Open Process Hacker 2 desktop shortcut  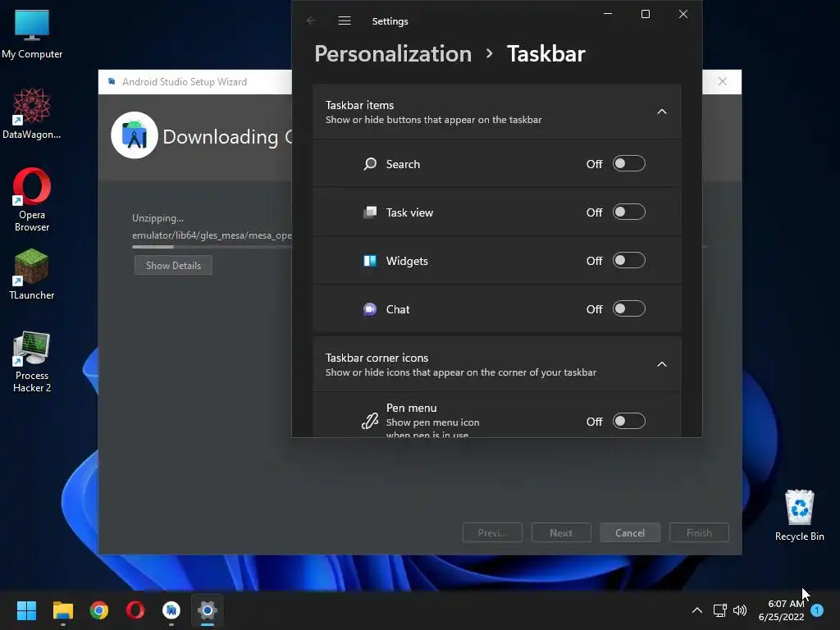tap(32, 362)
